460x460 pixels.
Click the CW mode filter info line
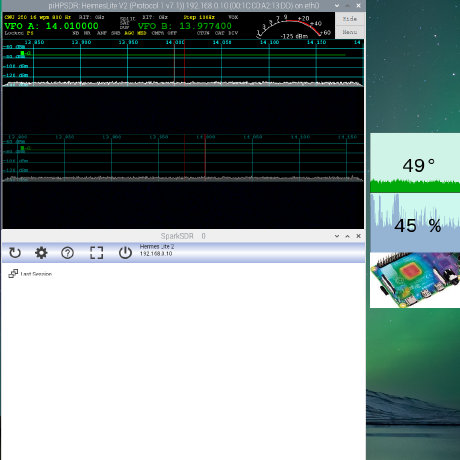pos(38,17)
